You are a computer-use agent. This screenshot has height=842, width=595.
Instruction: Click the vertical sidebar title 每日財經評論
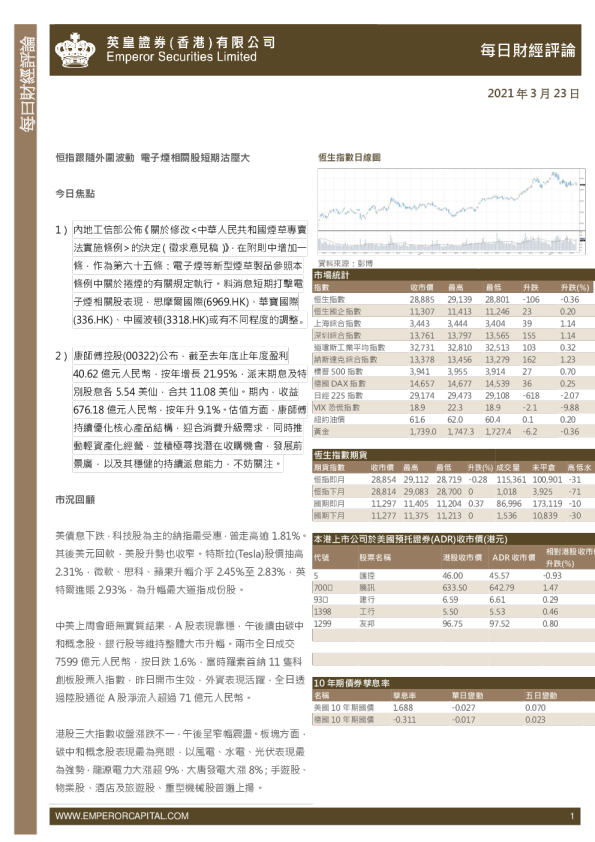click(x=26, y=84)
